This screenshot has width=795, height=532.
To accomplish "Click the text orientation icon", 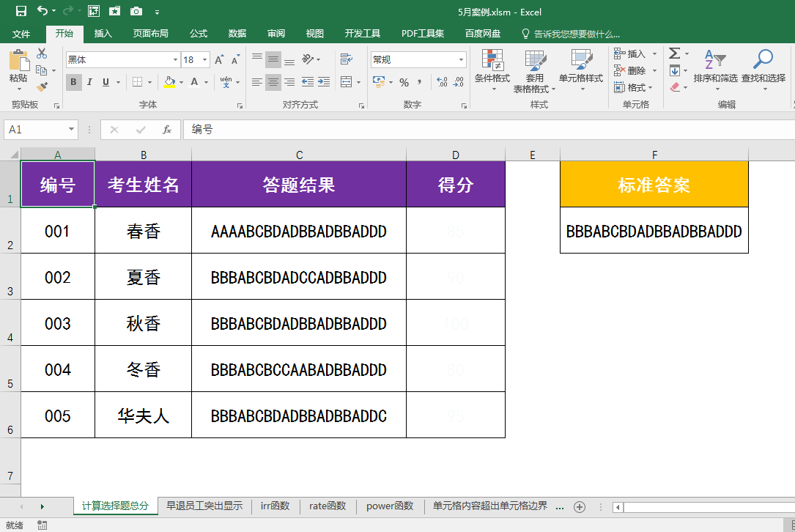I will (308, 59).
